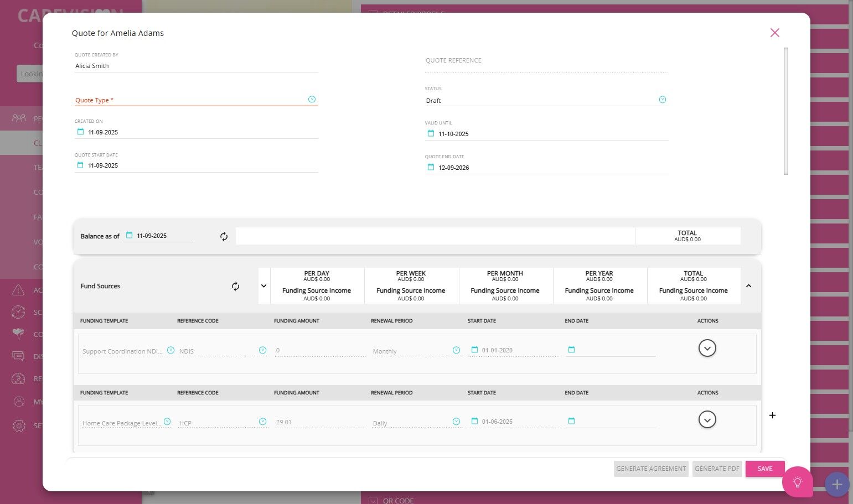The image size is (853, 504).
Task: Refresh the Balance as of totals
Action: (224, 237)
